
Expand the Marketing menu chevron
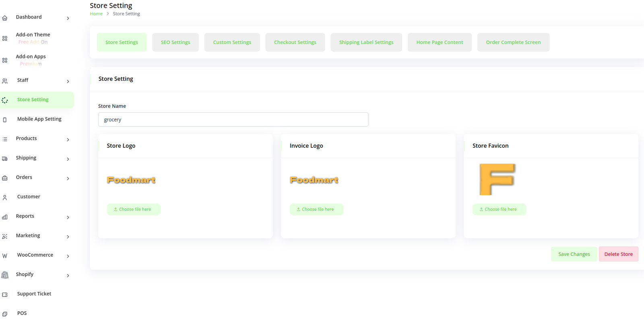click(68, 237)
